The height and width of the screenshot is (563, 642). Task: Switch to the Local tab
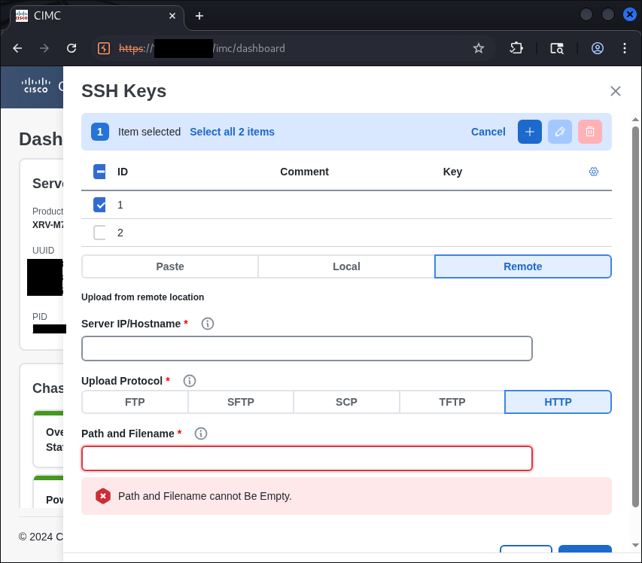tap(346, 267)
